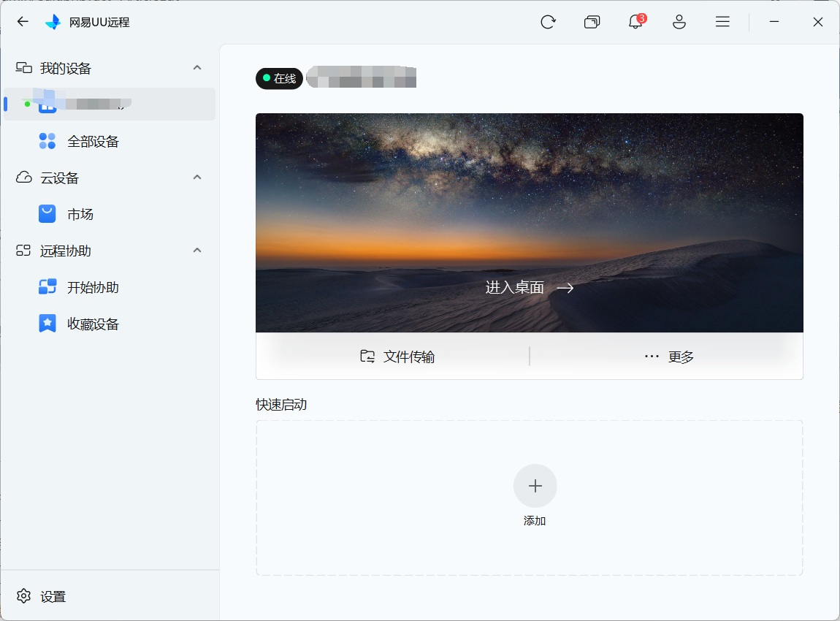Click the 文件传输 button
This screenshot has height=621, width=840.
397,357
